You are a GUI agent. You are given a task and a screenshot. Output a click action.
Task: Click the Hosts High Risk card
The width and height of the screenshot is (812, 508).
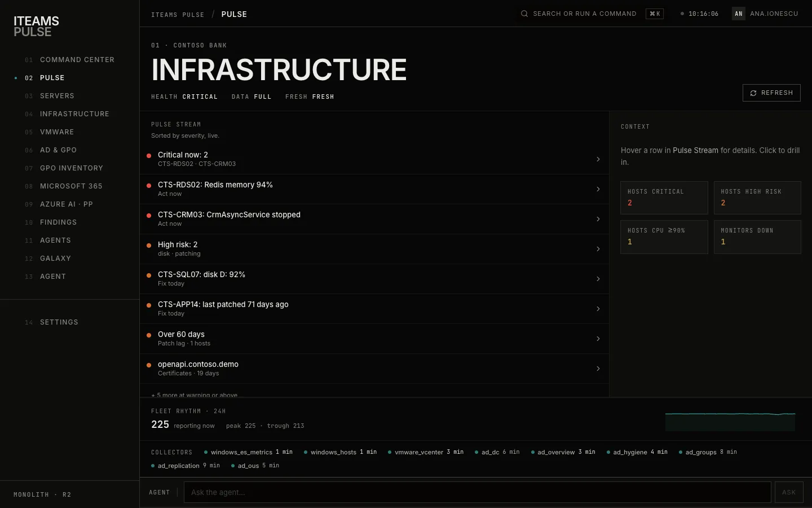[757, 198]
